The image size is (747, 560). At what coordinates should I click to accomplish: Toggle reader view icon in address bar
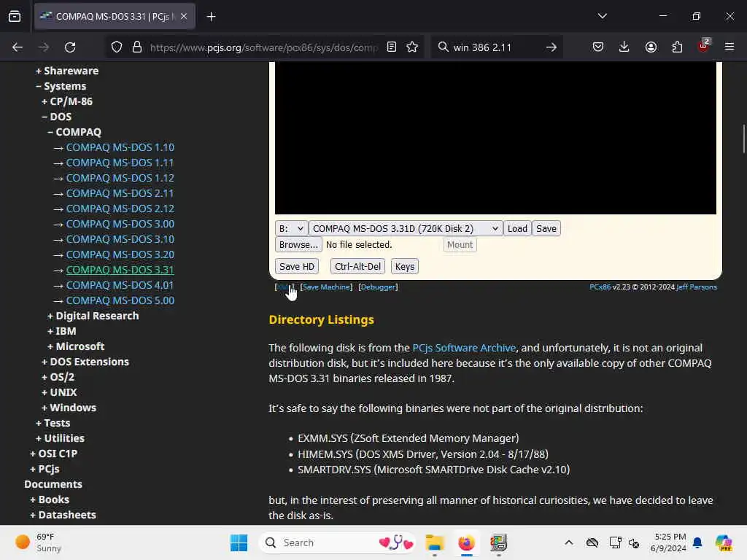(x=392, y=47)
